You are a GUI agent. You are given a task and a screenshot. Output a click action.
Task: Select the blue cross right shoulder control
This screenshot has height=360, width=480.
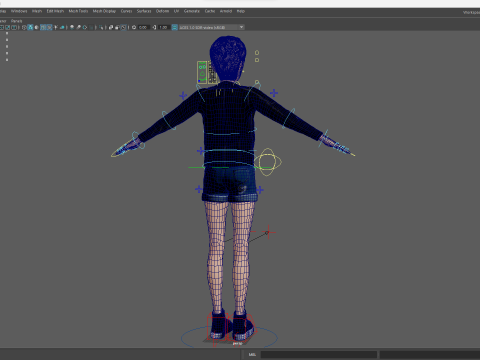(274, 93)
